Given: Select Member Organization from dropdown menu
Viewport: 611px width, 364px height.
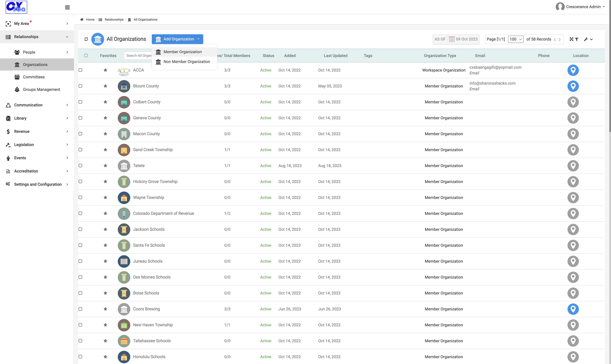Looking at the screenshot, I should pos(184,52).
